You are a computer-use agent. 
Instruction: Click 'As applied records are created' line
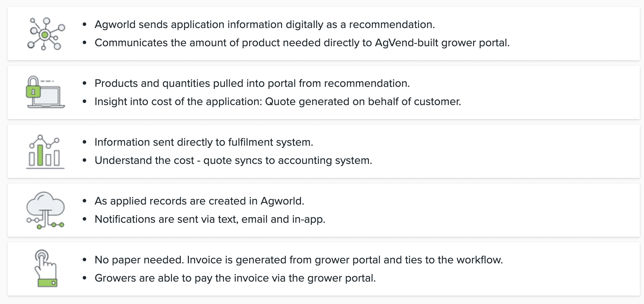pyautogui.click(x=199, y=201)
